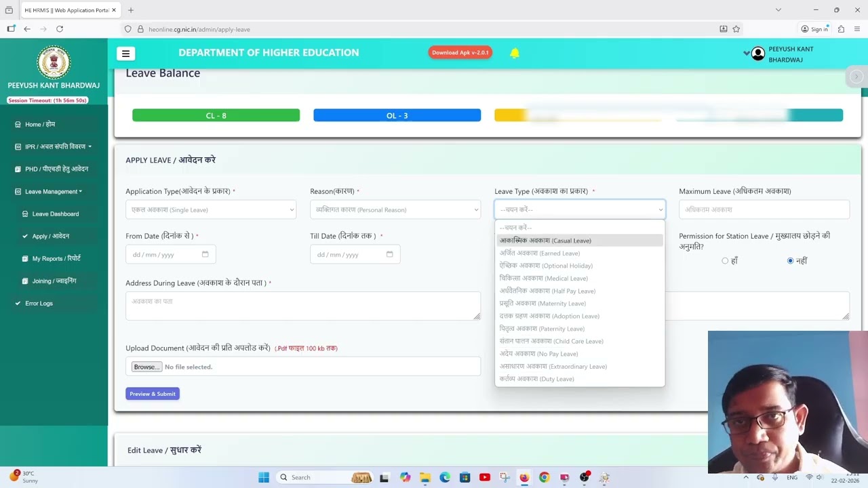Click the hamburger sidebar toggle in header
The height and width of the screenshot is (488, 868).
pyautogui.click(x=125, y=54)
